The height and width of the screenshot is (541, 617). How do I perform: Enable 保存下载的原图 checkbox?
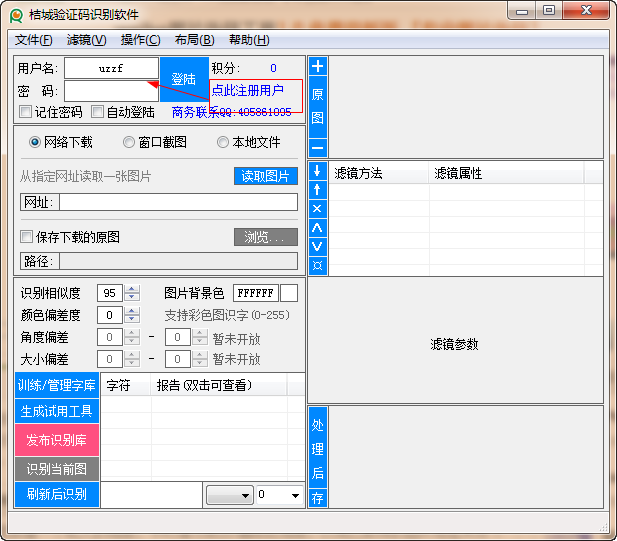26,237
